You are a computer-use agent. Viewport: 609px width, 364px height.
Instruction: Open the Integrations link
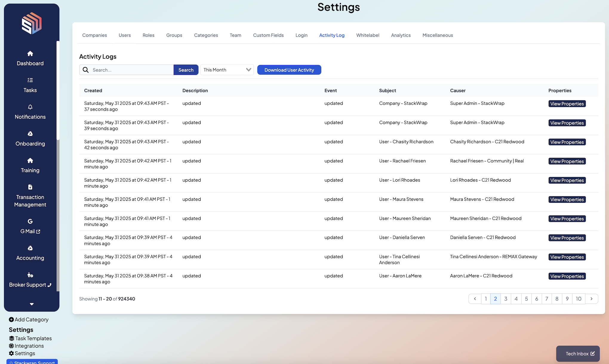point(26,346)
